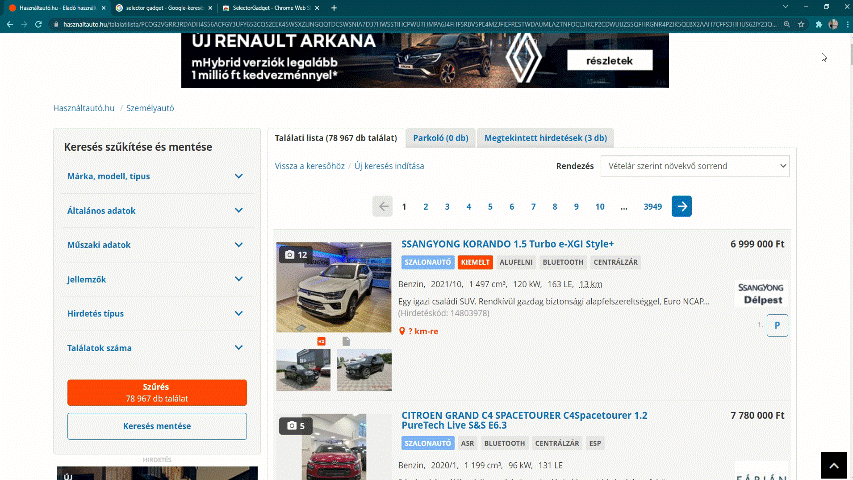This screenshot has width=853, height=480.
Task: Click részletek button on Renault ad
Action: click(609, 60)
